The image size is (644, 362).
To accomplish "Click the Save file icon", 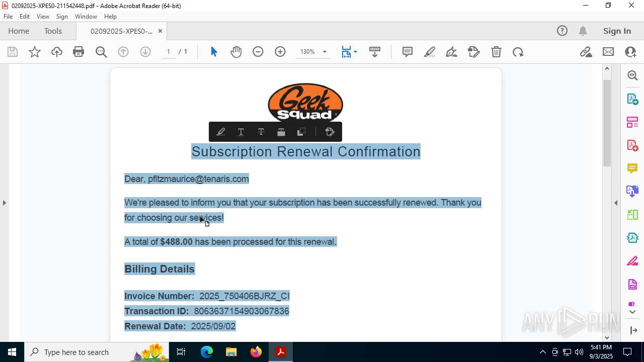I will pos(13,52).
